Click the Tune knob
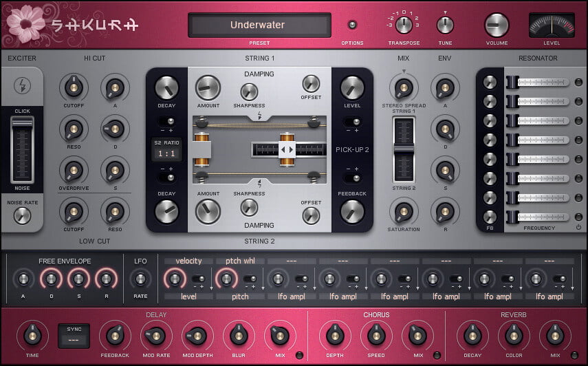Image resolution: width=588 pixels, height=366 pixels. pyautogui.click(x=445, y=25)
